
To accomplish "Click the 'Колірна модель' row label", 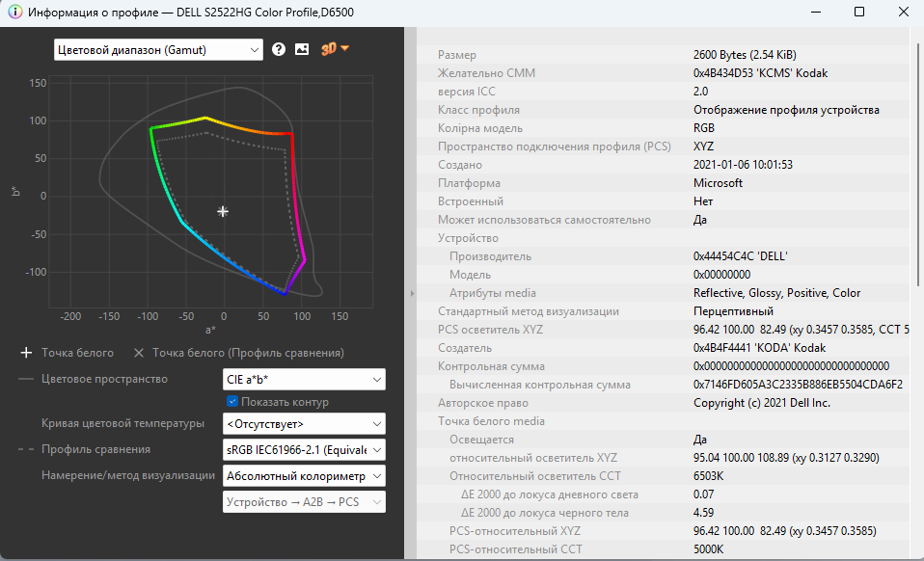I will click(479, 128).
